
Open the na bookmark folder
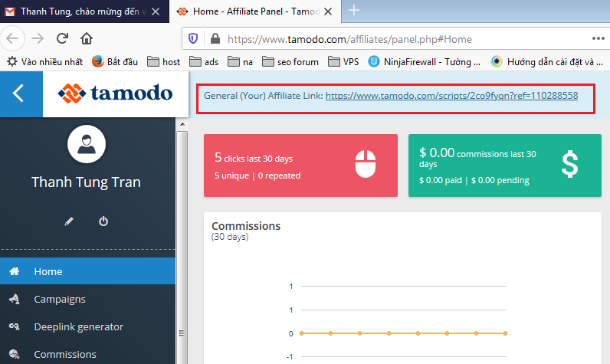pos(240,62)
